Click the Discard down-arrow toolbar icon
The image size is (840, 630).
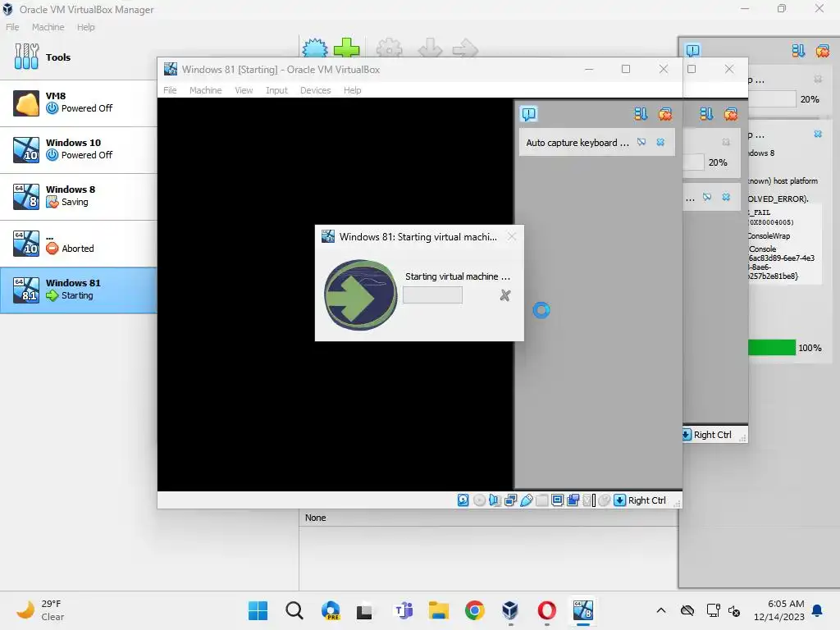click(x=430, y=48)
